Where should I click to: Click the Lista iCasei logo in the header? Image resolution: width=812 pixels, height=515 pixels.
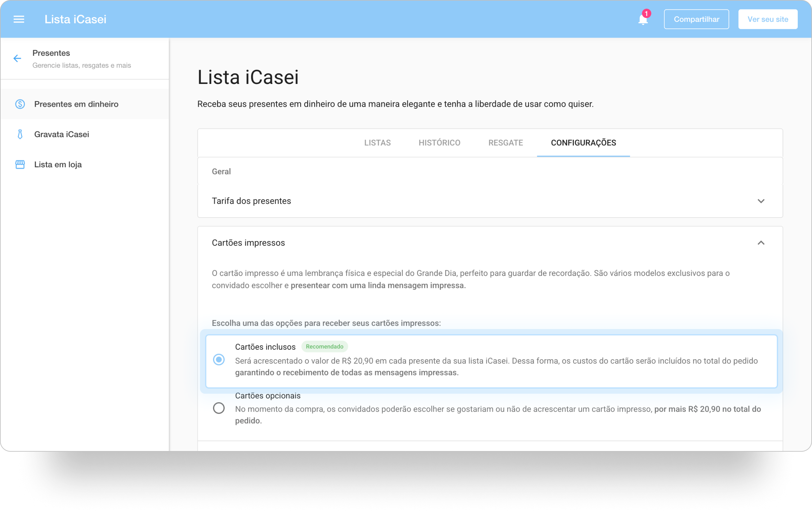(x=75, y=19)
